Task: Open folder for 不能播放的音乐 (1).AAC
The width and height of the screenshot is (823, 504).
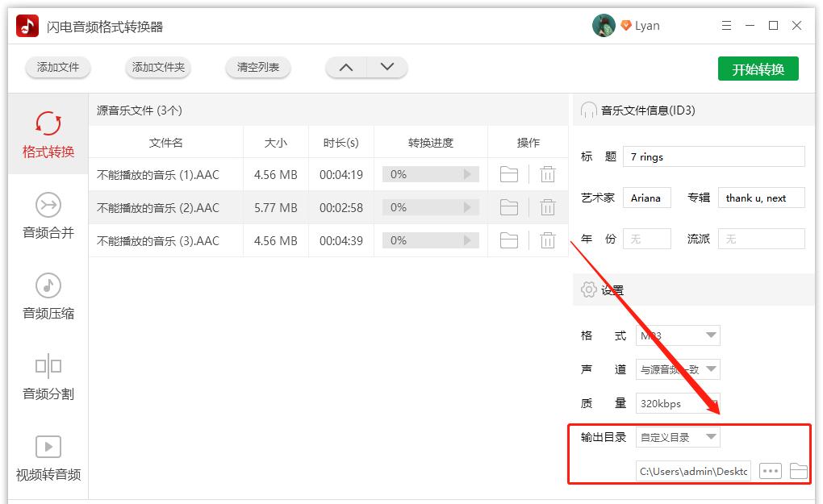Action: tap(509, 174)
